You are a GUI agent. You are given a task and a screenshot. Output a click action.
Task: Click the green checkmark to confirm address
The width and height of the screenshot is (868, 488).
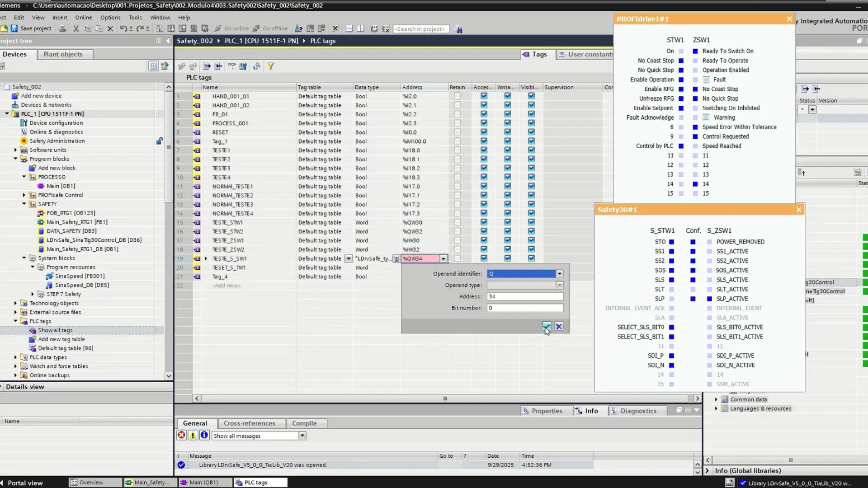(547, 326)
